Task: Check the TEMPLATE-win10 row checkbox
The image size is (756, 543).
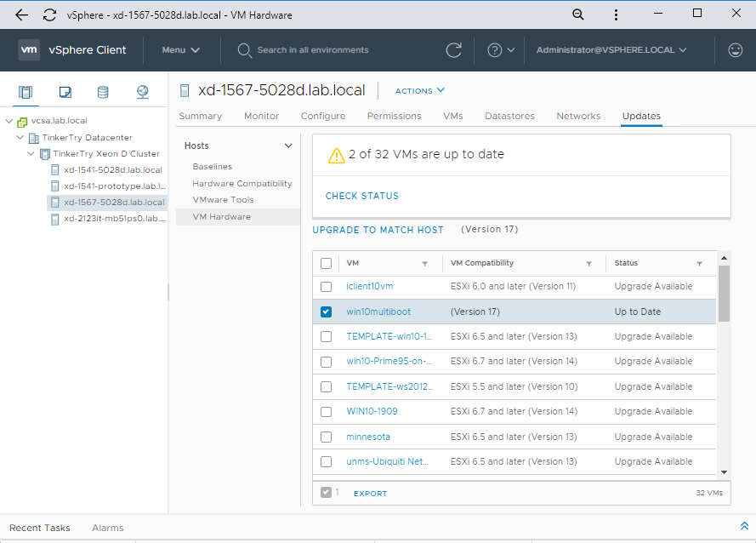Action: (326, 336)
